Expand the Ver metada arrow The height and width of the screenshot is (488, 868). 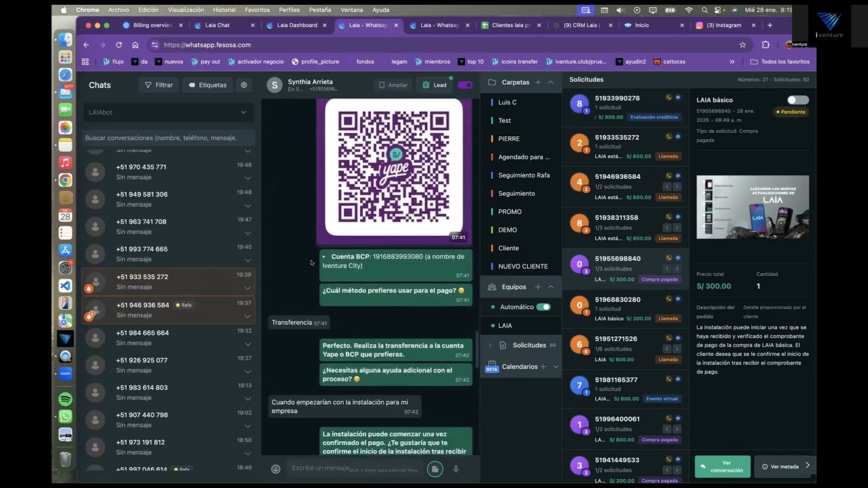(x=808, y=466)
